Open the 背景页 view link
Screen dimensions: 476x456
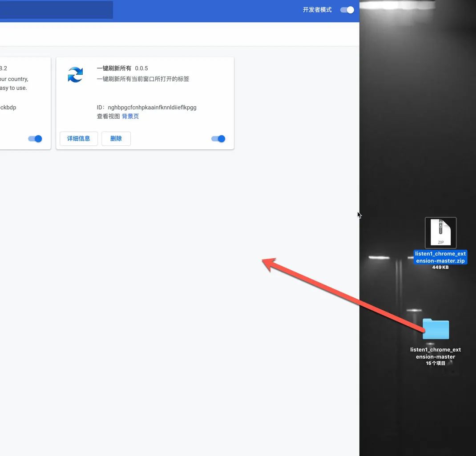pyautogui.click(x=130, y=116)
